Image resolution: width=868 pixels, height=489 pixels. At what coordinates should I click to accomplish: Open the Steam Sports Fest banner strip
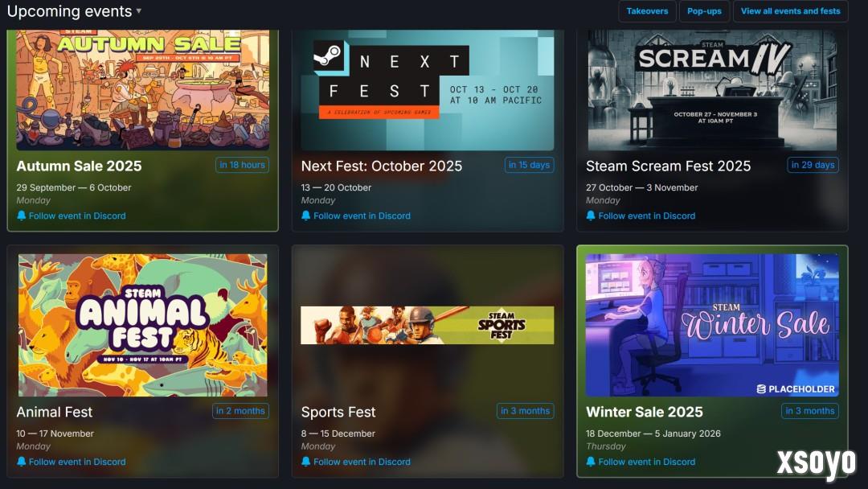(427, 325)
